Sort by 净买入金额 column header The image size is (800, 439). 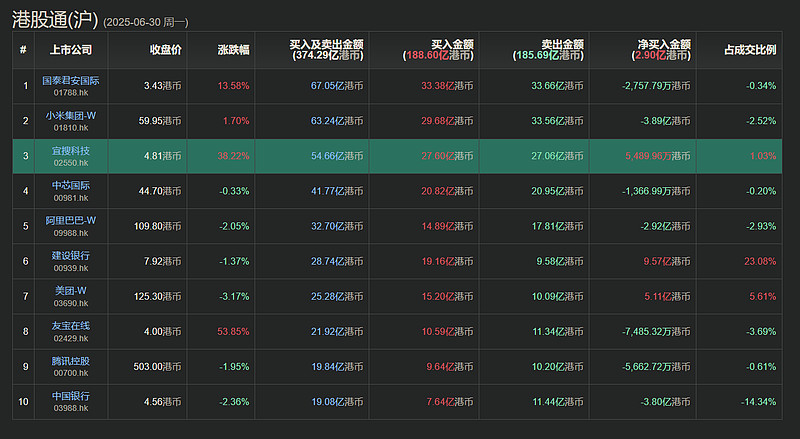(x=661, y=50)
